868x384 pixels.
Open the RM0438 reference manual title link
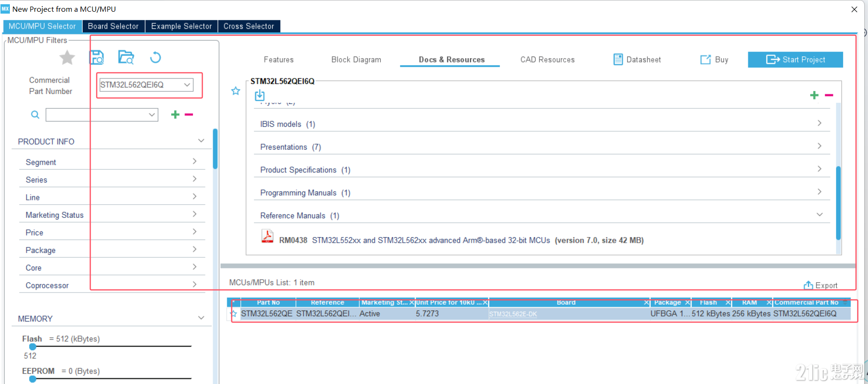(431, 240)
